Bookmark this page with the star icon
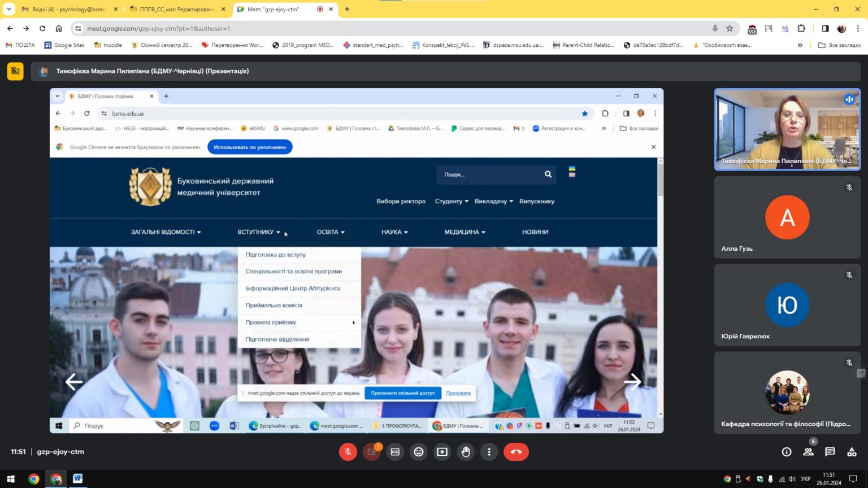 [x=730, y=28]
